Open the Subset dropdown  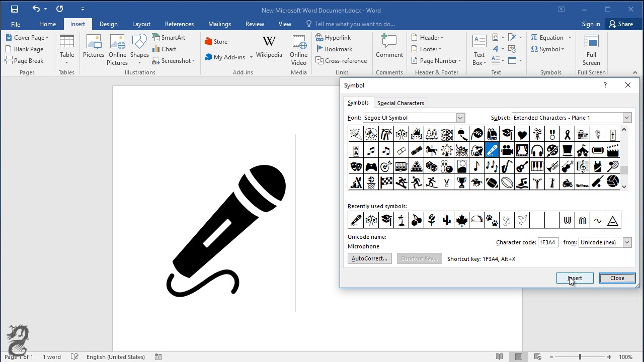click(x=627, y=118)
